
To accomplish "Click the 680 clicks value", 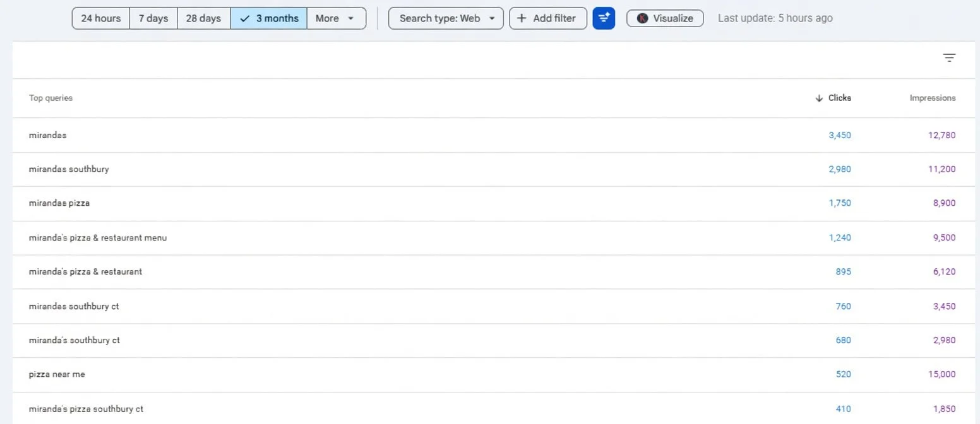I will pos(844,340).
